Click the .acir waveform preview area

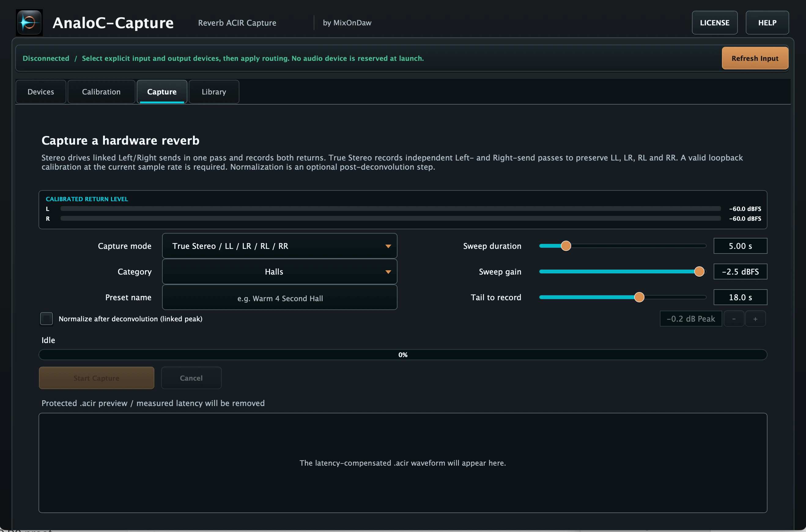tap(403, 463)
